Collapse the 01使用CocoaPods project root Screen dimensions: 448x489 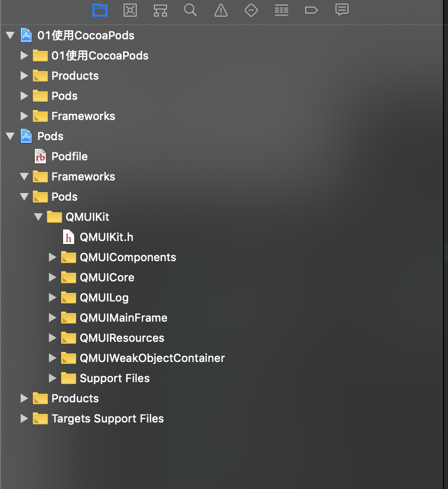tap(10, 35)
